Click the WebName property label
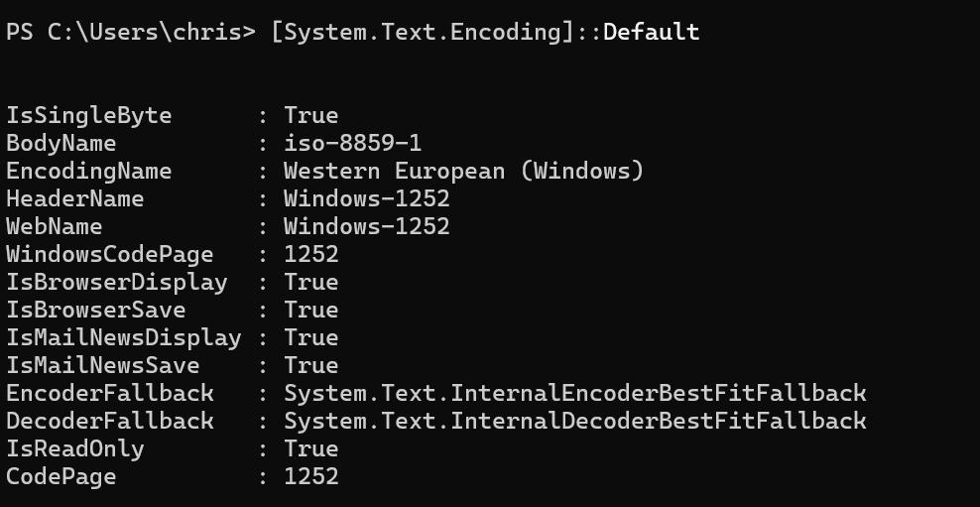 click(x=55, y=226)
